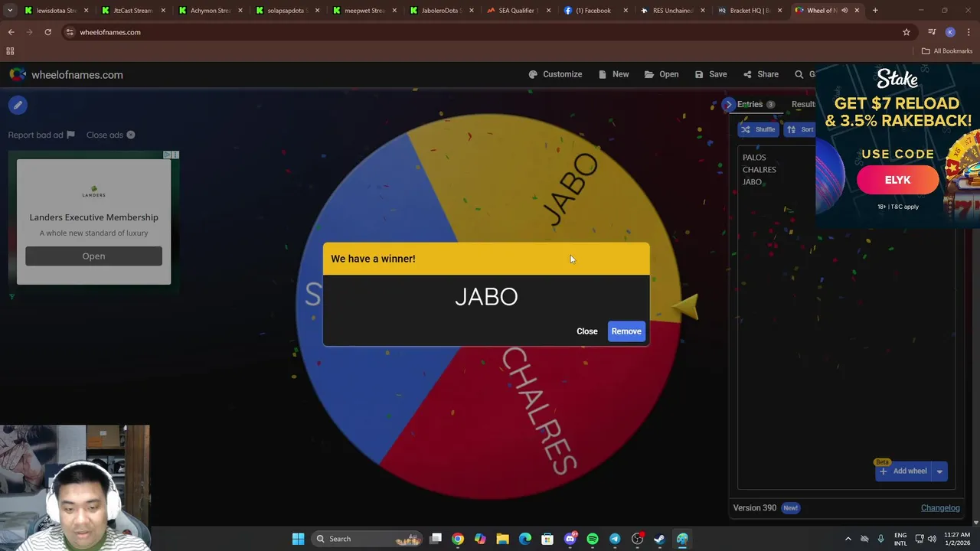This screenshot has height=551, width=980.
Task: Open Windows Start menu
Action: point(298,539)
